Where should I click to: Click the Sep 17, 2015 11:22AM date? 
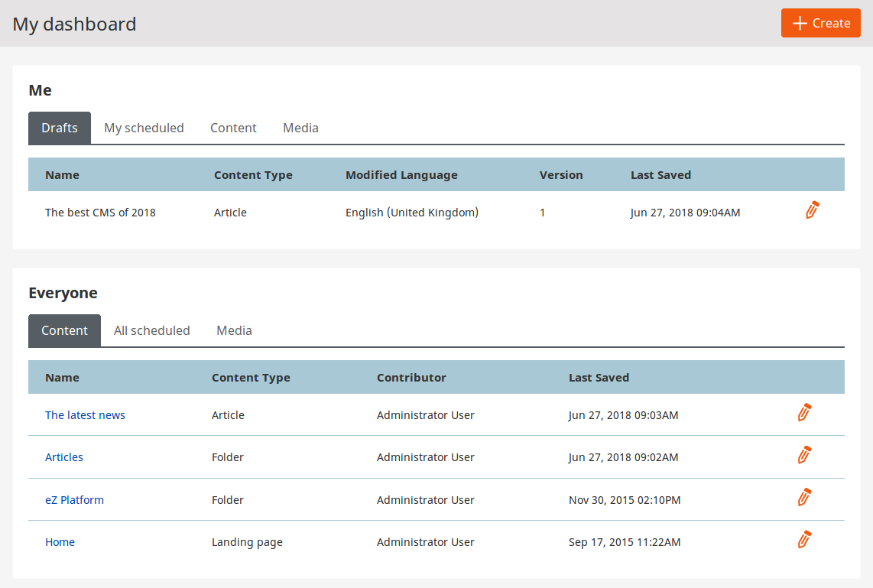pos(625,542)
